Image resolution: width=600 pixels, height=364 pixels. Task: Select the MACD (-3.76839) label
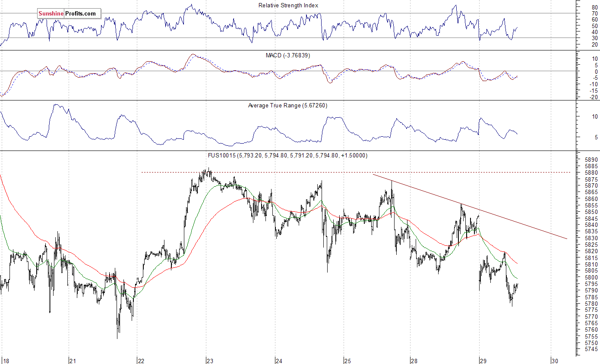(288, 56)
